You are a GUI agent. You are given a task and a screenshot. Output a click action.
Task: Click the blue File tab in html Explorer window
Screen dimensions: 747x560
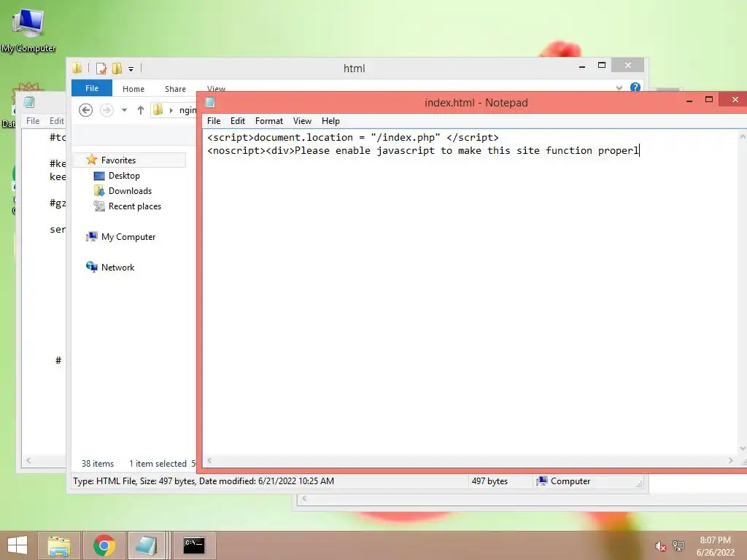(x=91, y=88)
